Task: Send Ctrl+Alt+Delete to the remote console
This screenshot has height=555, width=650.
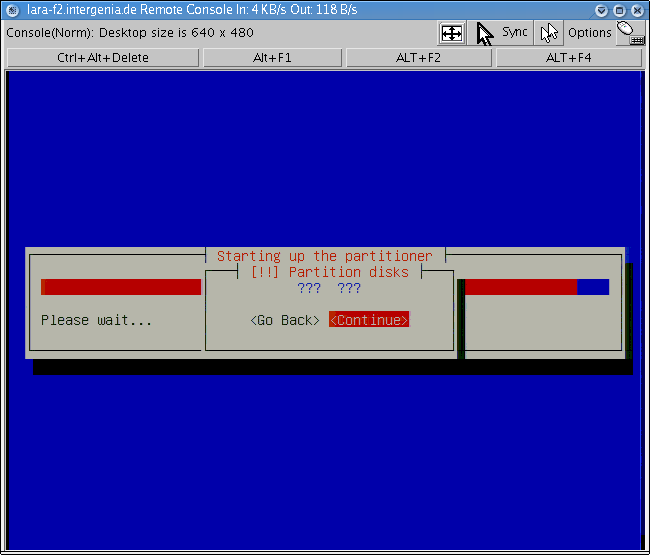Action: click(103, 58)
